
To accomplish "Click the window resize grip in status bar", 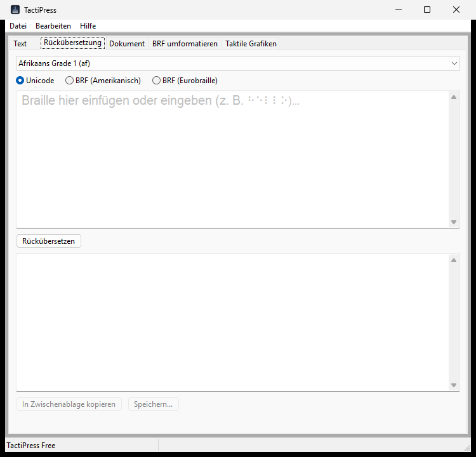I will pos(467,448).
